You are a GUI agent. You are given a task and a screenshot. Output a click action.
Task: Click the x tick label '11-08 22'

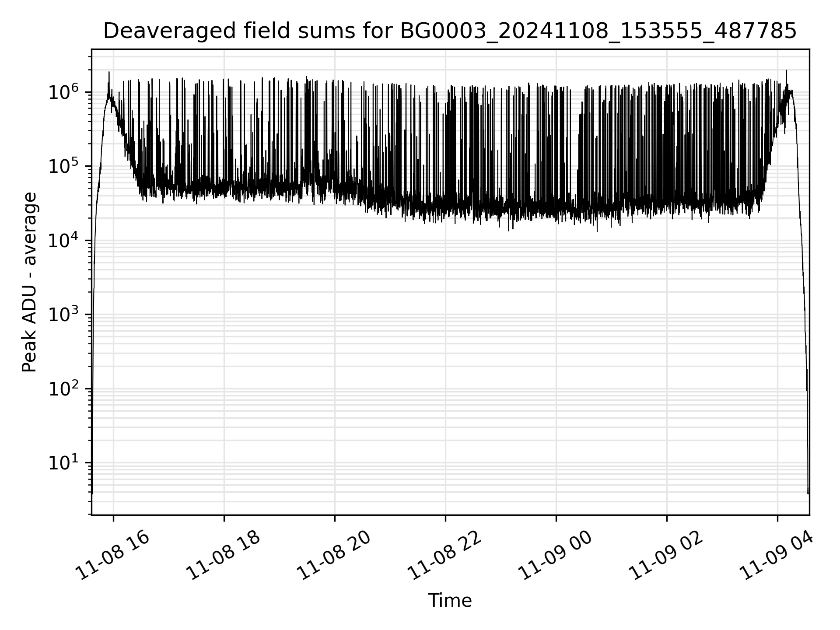(444, 555)
